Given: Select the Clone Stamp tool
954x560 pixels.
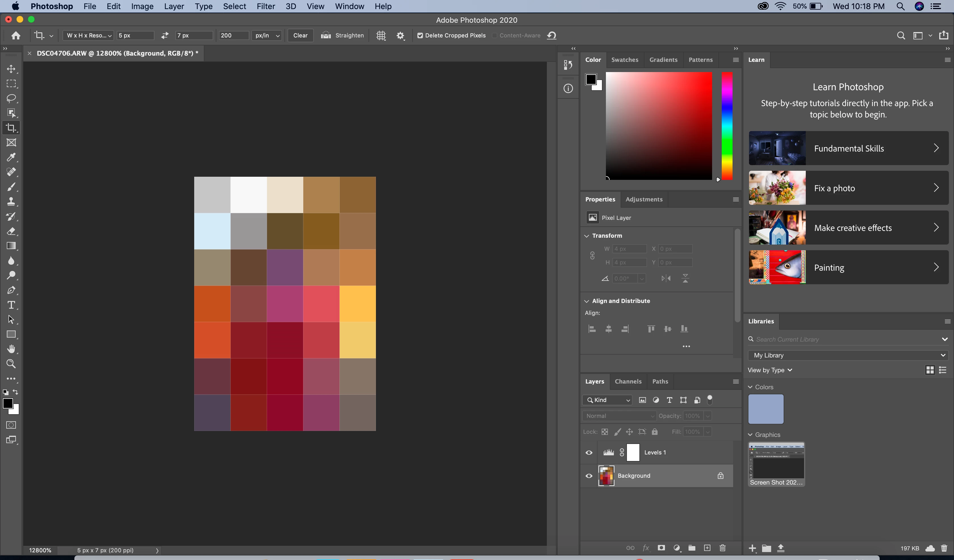Looking at the screenshot, I should coord(11,202).
